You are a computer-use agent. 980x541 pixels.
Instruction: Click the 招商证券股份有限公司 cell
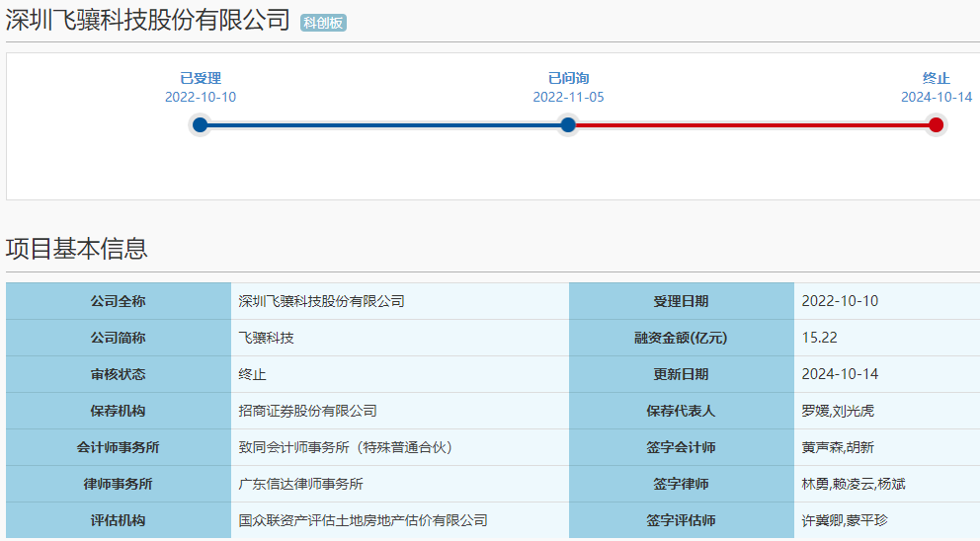(400, 411)
